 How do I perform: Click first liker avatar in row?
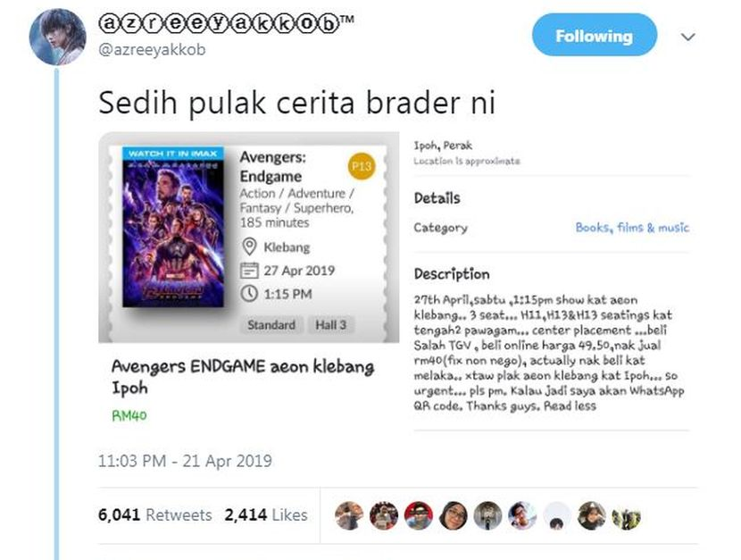coord(349,515)
